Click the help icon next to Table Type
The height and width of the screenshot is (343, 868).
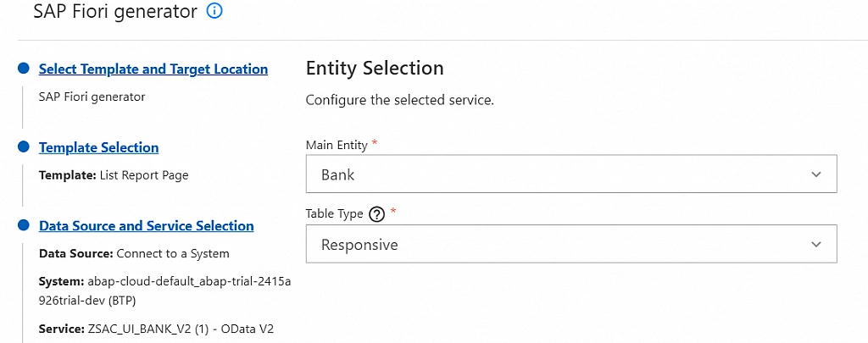[377, 214]
